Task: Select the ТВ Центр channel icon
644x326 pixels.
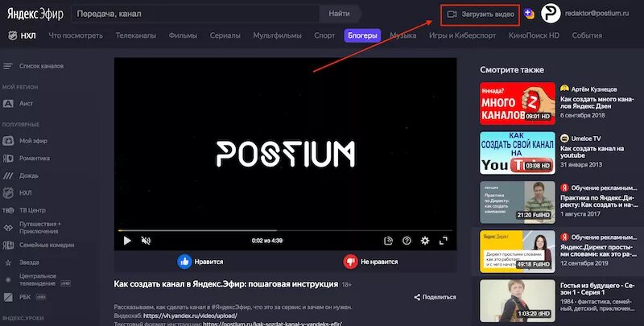Action: pyautogui.click(x=8, y=210)
